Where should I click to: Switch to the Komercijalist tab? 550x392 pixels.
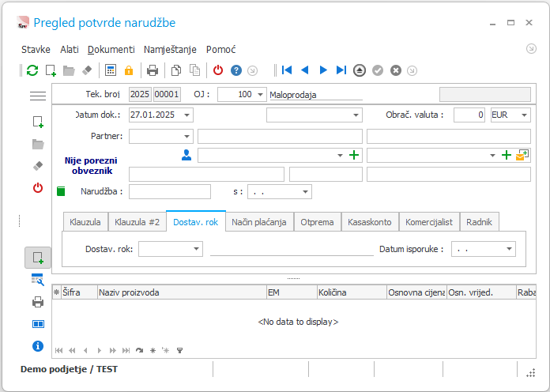pyautogui.click(x=429, y=222)
